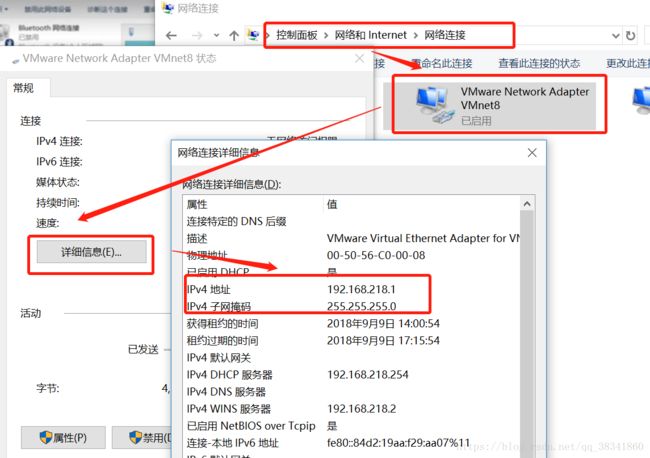Close the 网络连接详细信息 dialog
Image resolution: width=650 pixels, height=458 pixels.
pos(532,153)
